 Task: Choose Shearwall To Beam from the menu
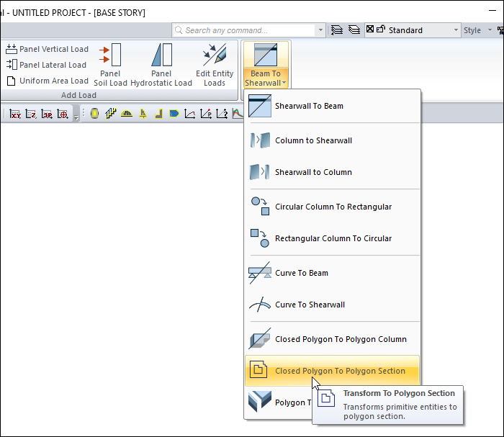pyautogui.click(x=332, y=106)
